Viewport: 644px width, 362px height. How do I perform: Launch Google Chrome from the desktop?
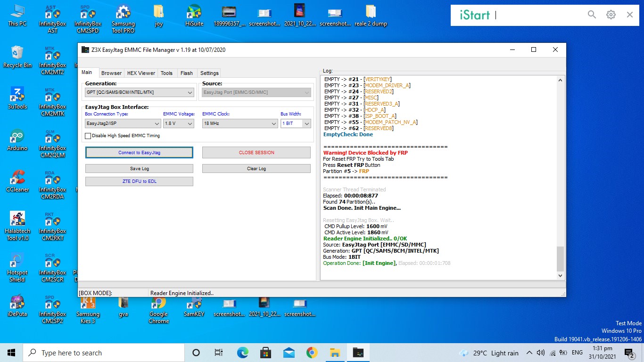click(158, 310)
